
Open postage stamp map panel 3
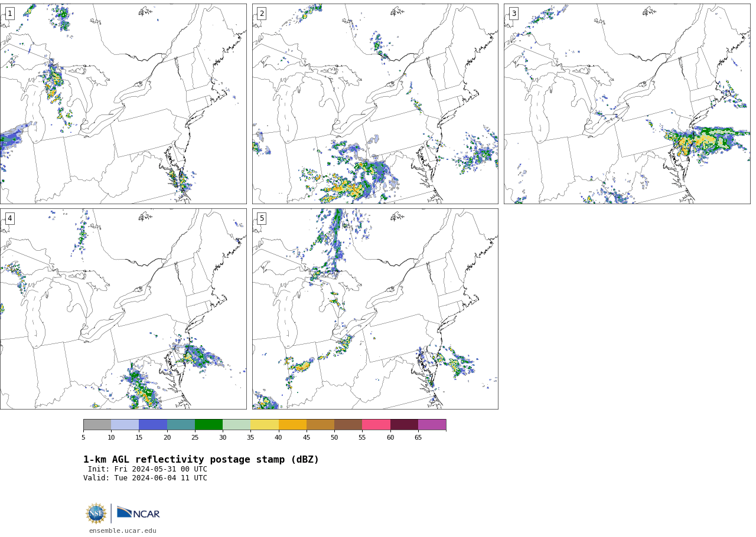point(627,104)
